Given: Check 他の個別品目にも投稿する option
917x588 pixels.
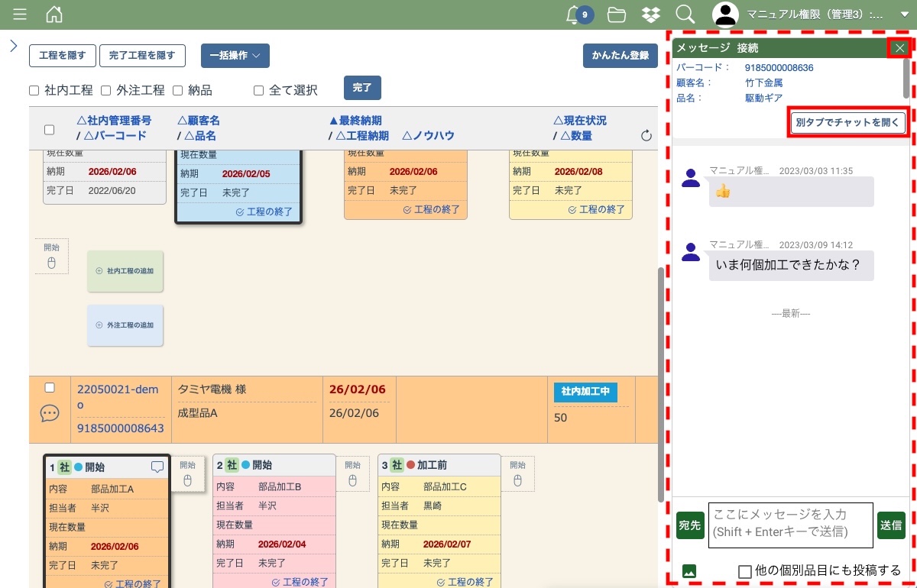Looking at the screenshot, I should coord(745,571).
